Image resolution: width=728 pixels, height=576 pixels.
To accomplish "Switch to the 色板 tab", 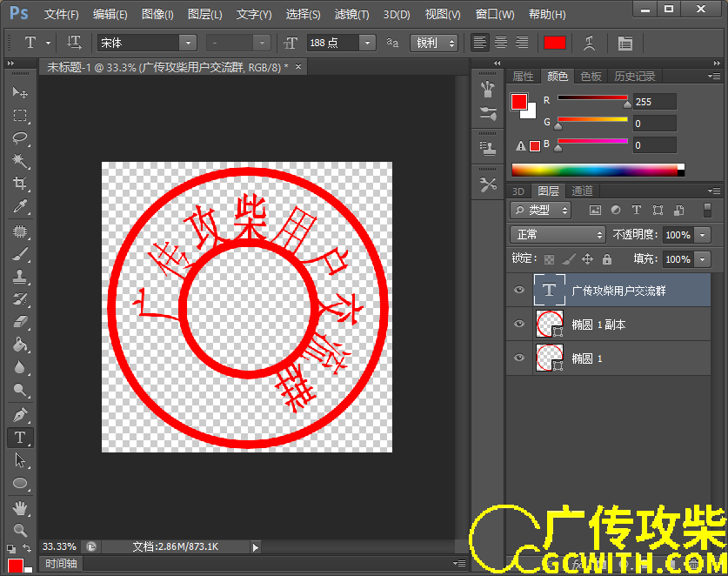I will 591,77.
